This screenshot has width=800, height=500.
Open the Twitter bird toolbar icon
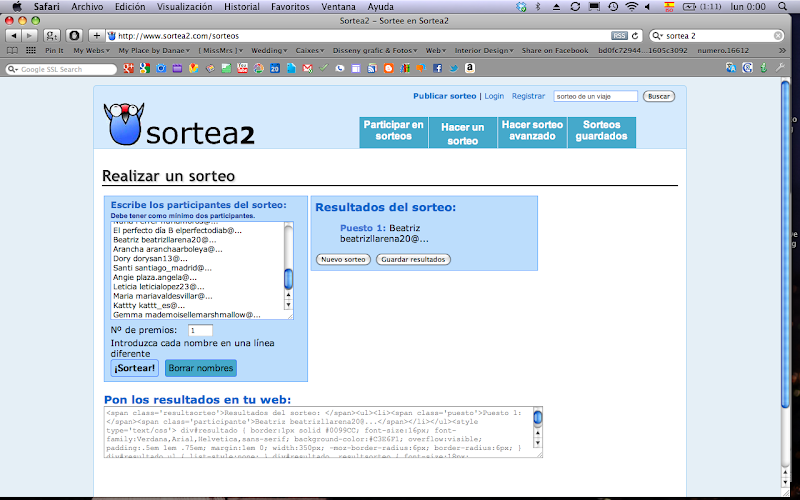click(x=454, y=68)
